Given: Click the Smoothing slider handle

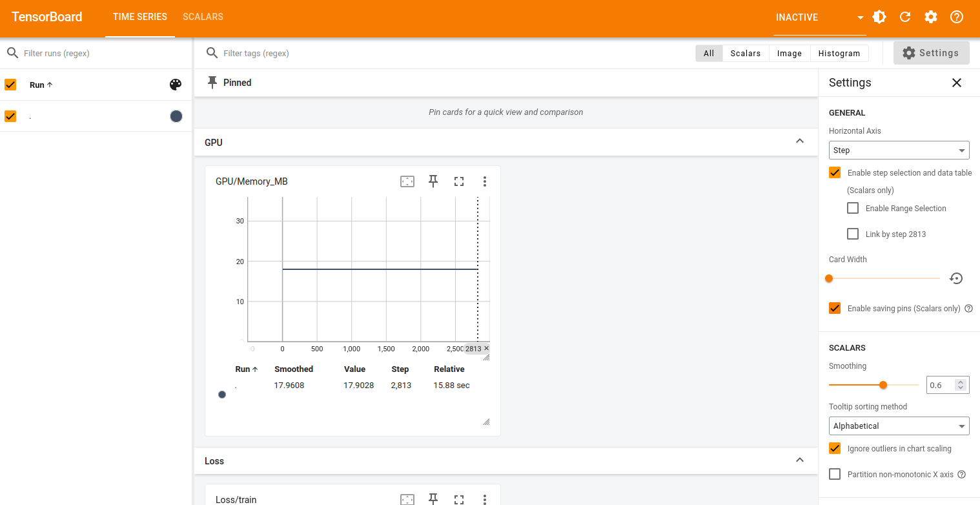Looking at the screenshot, I should tap(883, 385).
